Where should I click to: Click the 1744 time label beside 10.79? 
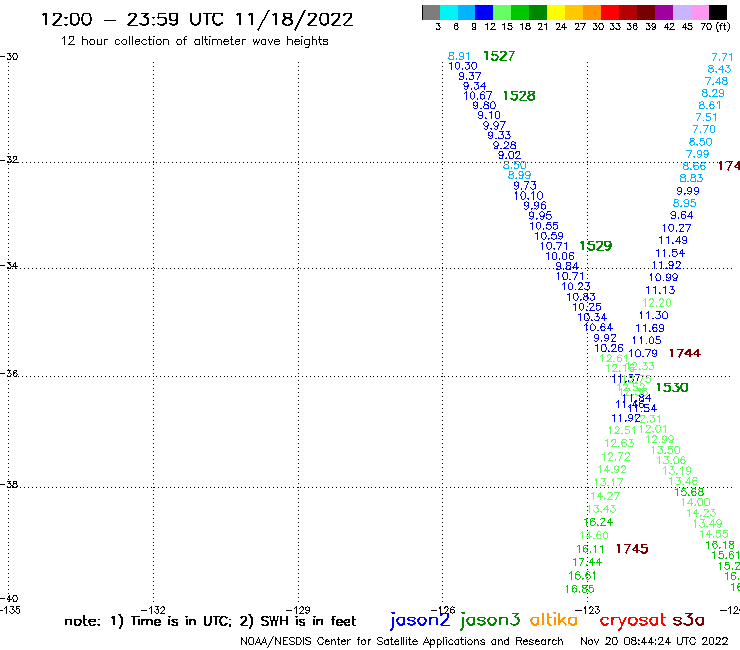685,353
